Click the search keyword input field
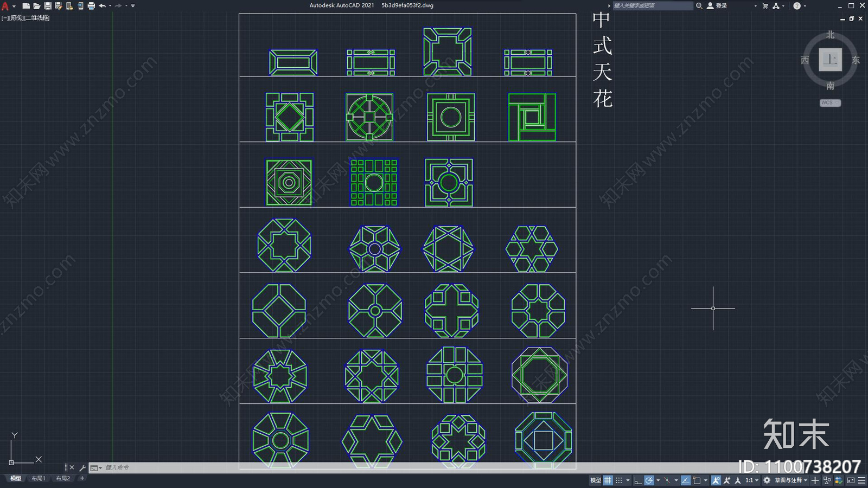This screenshot has width=868, height=488. click(x=653, y=5)
